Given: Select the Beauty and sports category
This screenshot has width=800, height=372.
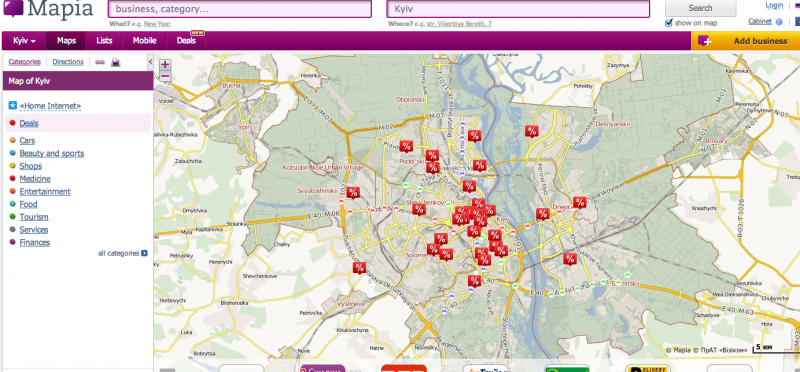Looking at the screenshot, I should point(52,153).
